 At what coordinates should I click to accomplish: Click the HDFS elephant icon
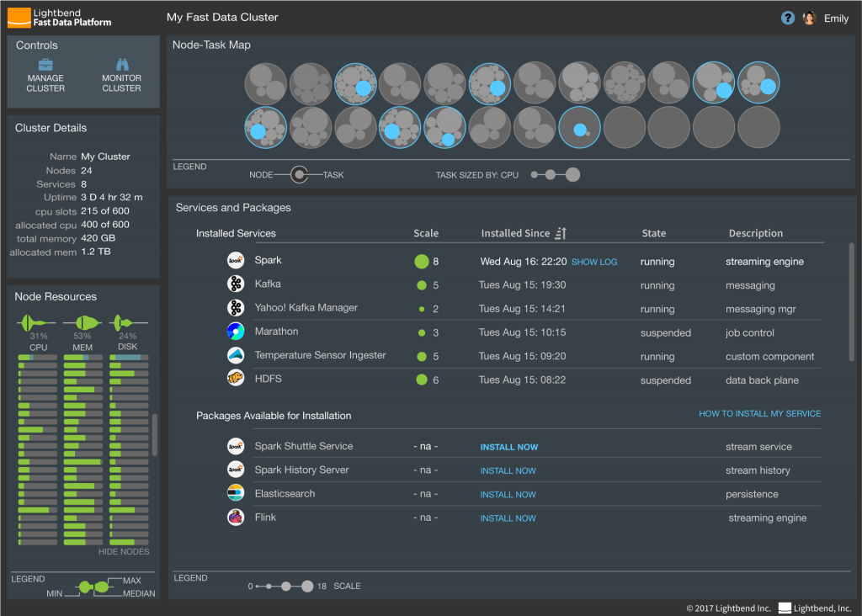(236, 379)
